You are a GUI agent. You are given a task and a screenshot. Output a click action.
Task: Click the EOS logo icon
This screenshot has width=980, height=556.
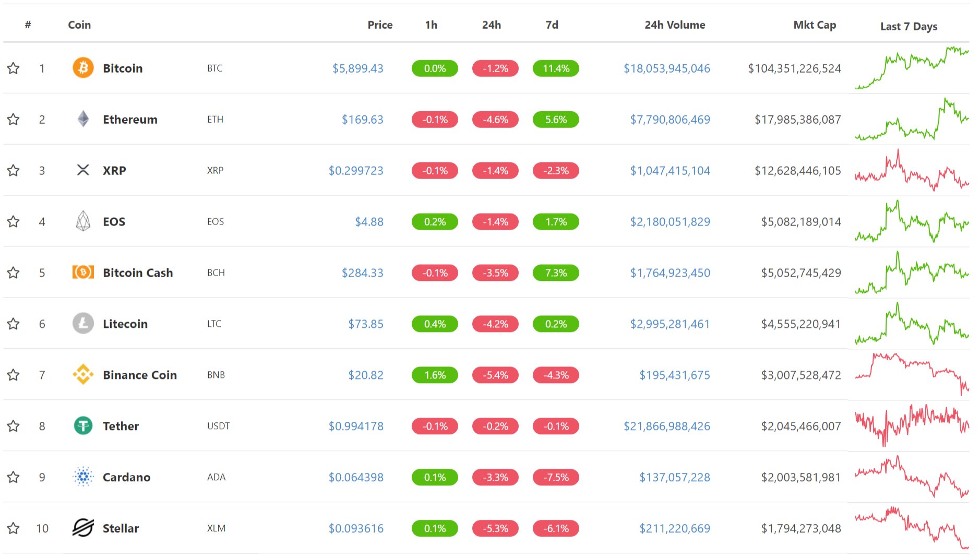coord(83,221)
